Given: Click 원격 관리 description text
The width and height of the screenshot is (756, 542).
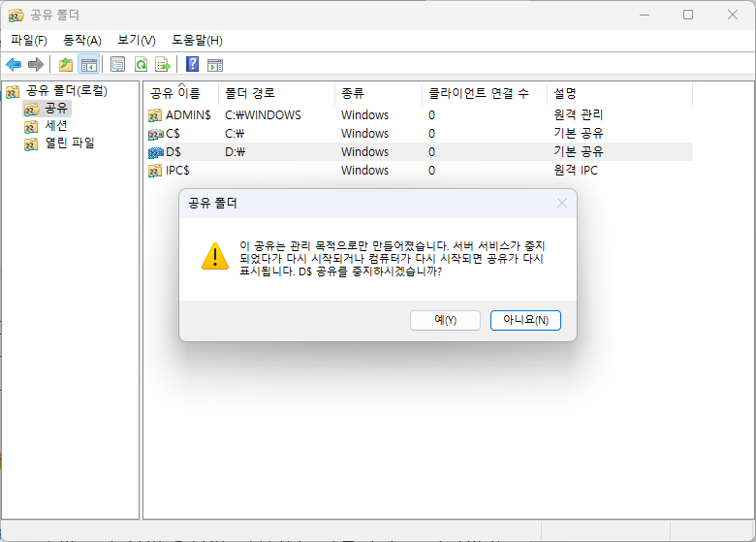Looking at the screenshot, I should tap(578, 114).
